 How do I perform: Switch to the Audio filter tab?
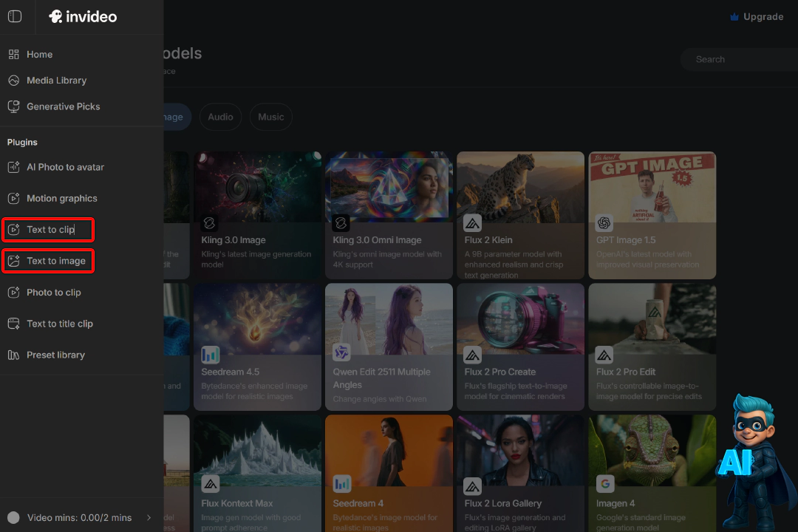(220, 117)
